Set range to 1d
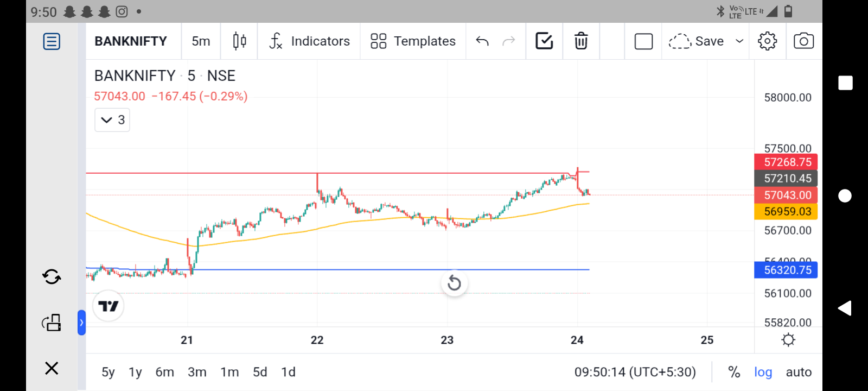868x391 pixels. (288, 372)
